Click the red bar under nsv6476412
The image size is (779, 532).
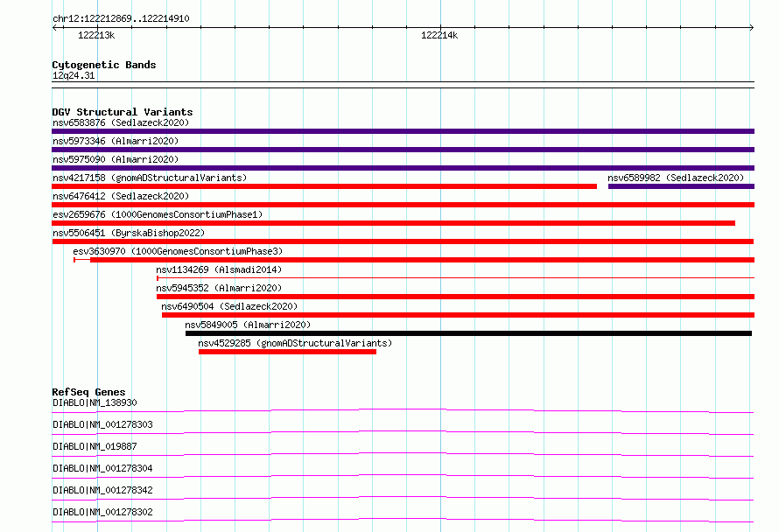click(403, 205)
